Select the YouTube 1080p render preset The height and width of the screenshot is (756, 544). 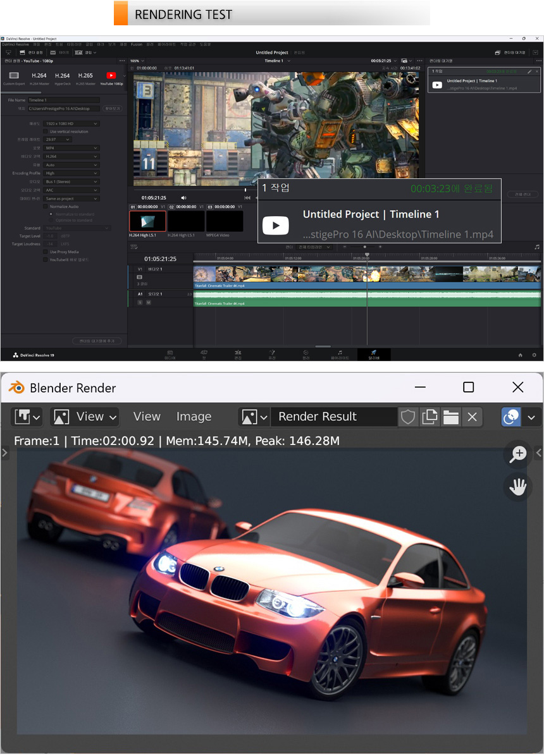pyautogui.click(x=111, y=76)
